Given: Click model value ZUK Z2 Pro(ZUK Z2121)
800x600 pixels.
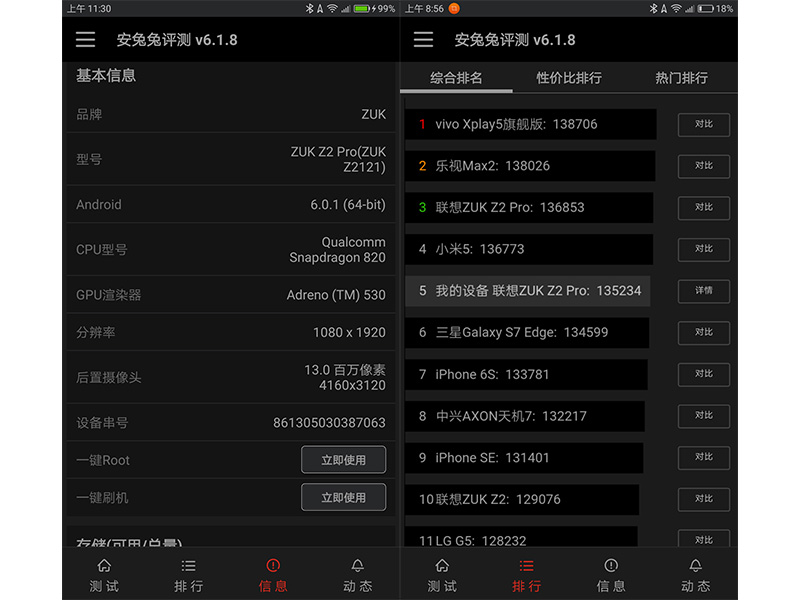Looking at the screenshot, I should tap(338, 159).
